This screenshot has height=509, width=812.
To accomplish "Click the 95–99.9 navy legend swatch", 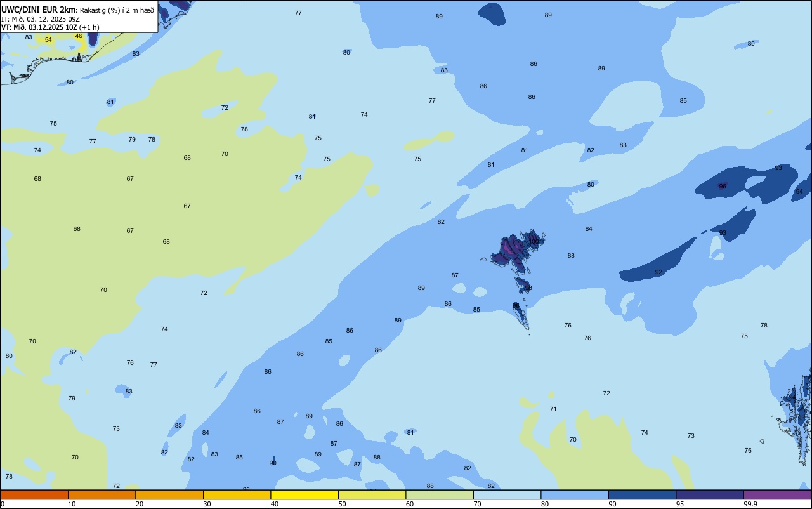I will [x=710, y=494].
